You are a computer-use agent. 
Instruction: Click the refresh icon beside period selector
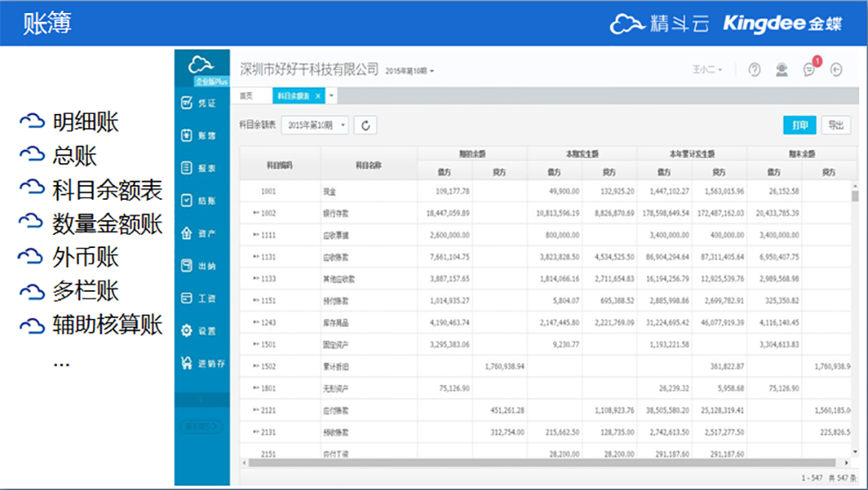click(x=366, y=125)
